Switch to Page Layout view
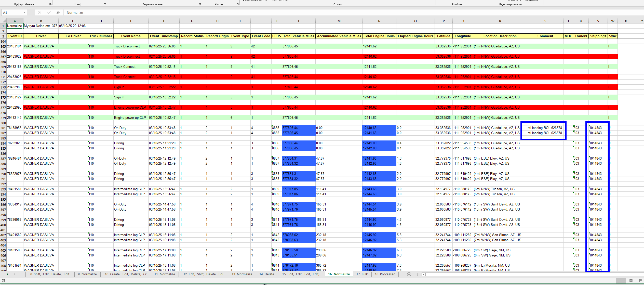Image resolution: width=644 pixels, height=285 pixels. pos(631,280)
